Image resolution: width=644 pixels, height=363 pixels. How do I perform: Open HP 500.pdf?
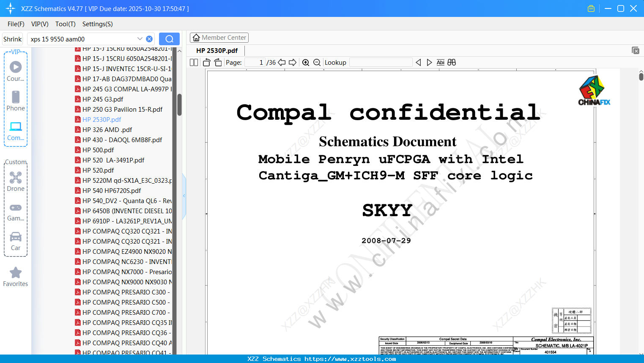click(x=99, y=150)
